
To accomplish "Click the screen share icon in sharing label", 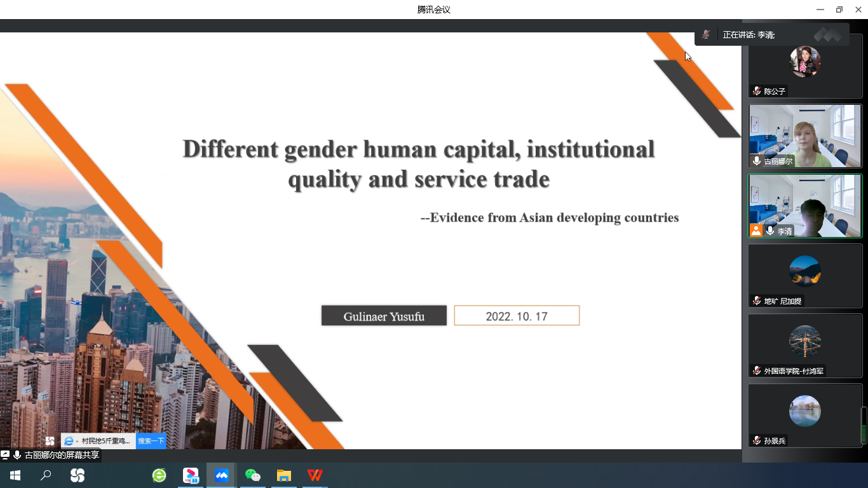I will click(6, 455).
